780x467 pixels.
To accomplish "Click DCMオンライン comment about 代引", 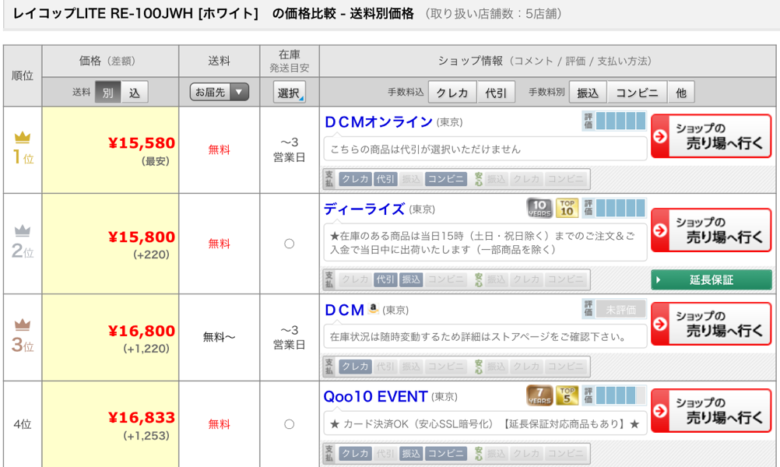I will pyautogui.click(x=425, y=149).
